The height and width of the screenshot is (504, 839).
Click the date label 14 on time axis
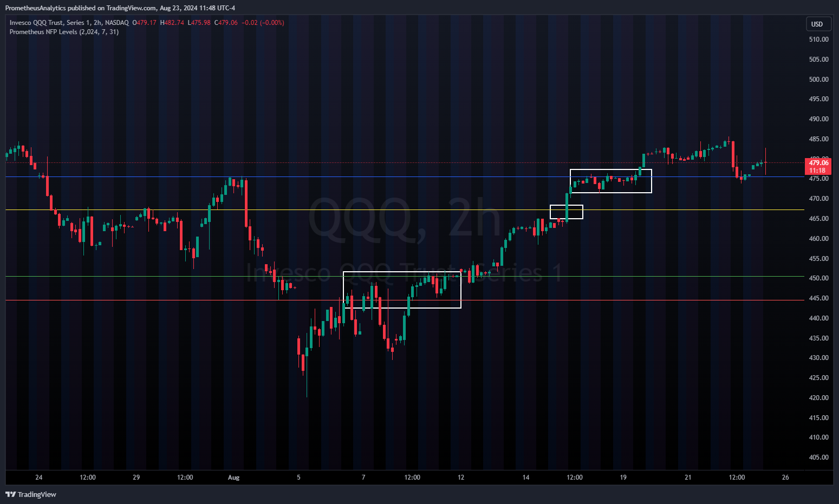pyautogui.click(x=526, y=477)
